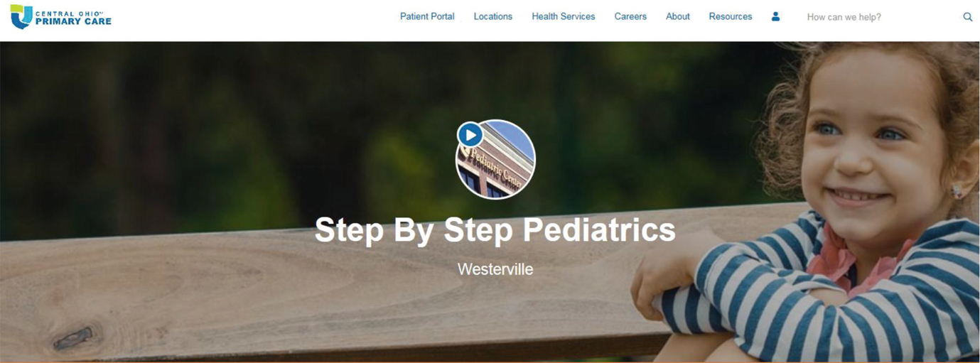The width and height of the screenshot is (980, 363).
Task: Open the user account icon
Action: tap(775, 16)
